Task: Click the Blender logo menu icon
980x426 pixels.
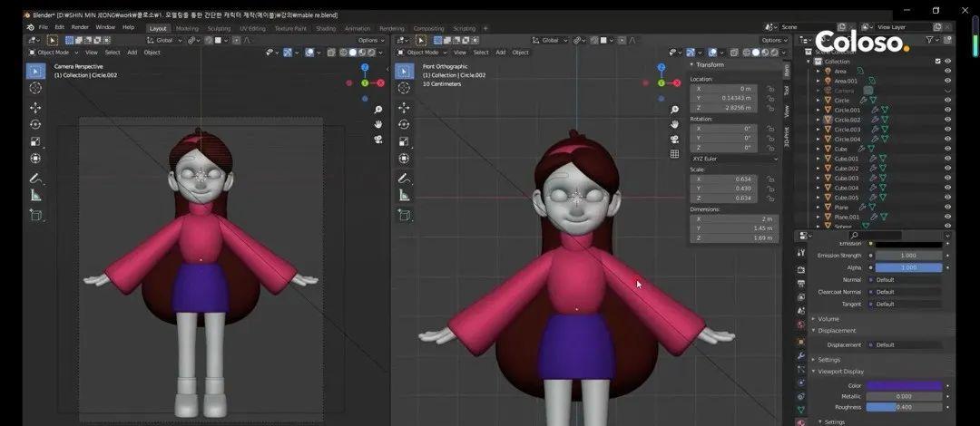Action: coord(30,27)
